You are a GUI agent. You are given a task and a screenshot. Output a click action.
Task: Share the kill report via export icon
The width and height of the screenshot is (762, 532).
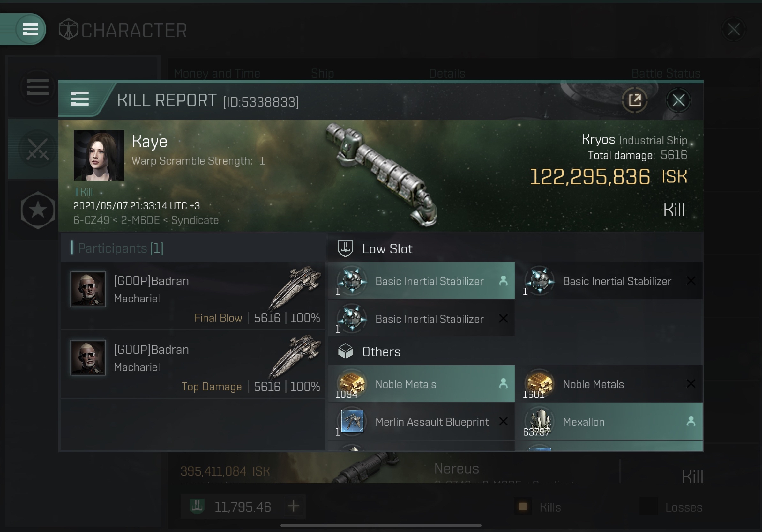click(x=634, y=100)
